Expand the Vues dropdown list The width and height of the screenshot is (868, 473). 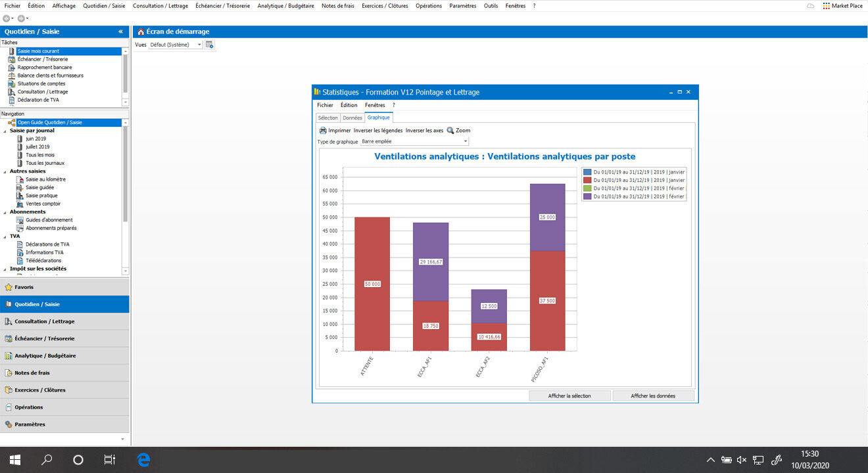coord(199,45)
